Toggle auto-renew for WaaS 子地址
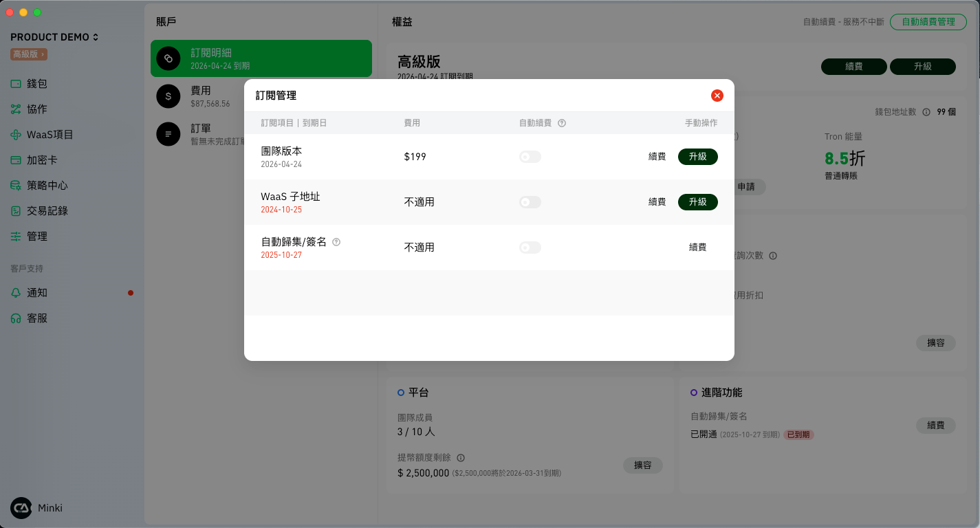The image size is (980, 528). [530, 202]
